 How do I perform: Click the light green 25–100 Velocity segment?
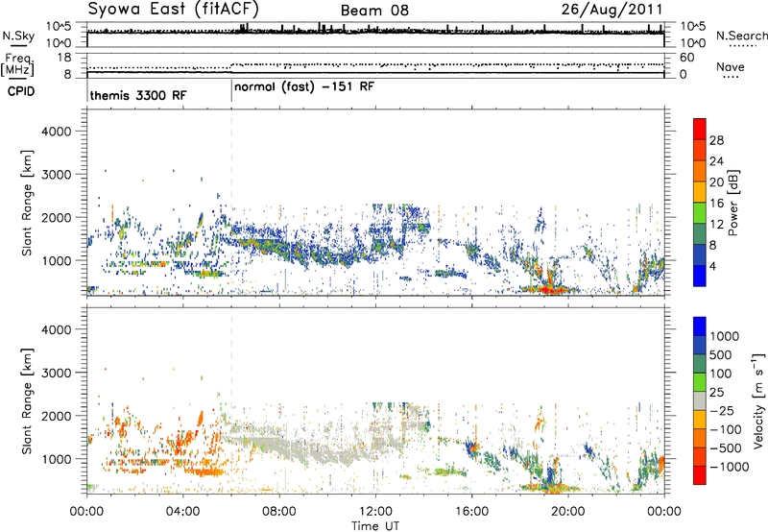pos(700,382)
